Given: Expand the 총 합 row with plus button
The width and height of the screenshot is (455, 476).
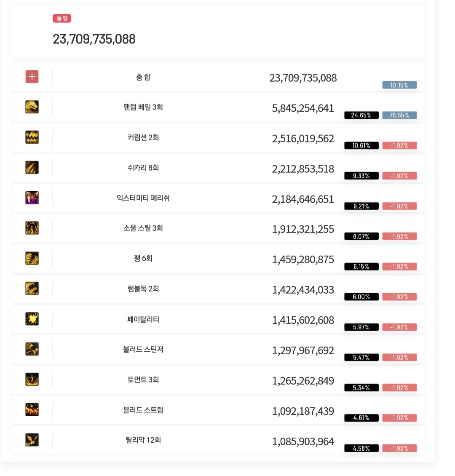Looking at the screenshot, I should [32, 77].
